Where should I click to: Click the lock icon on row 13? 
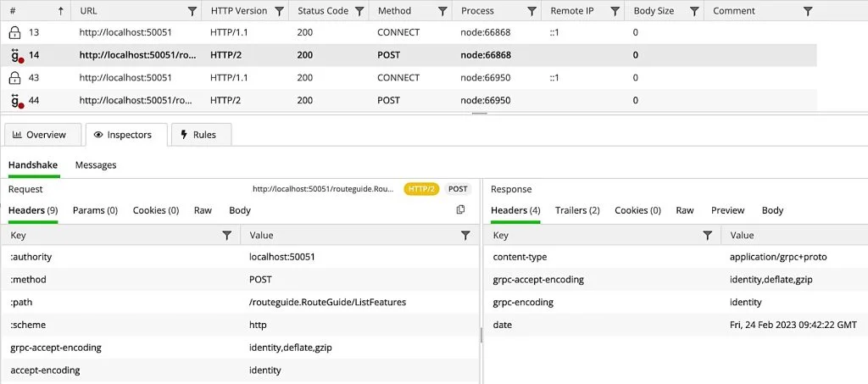click(14, 32)
